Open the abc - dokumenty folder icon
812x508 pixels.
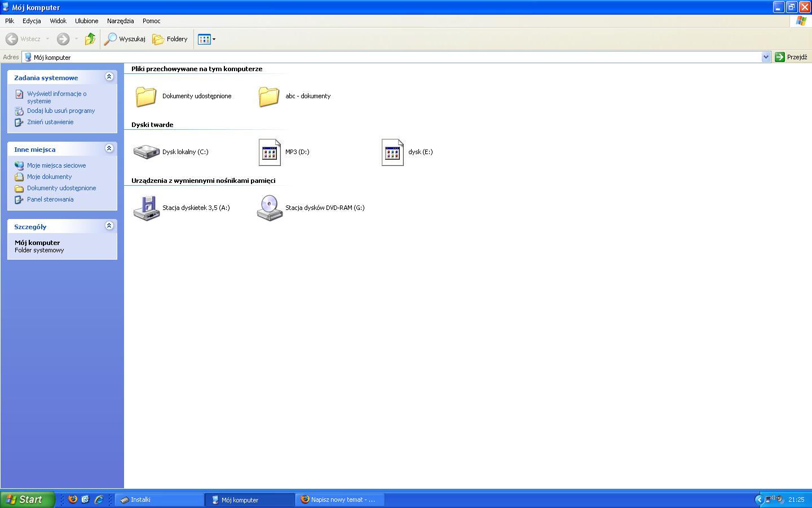coord(269,97)
